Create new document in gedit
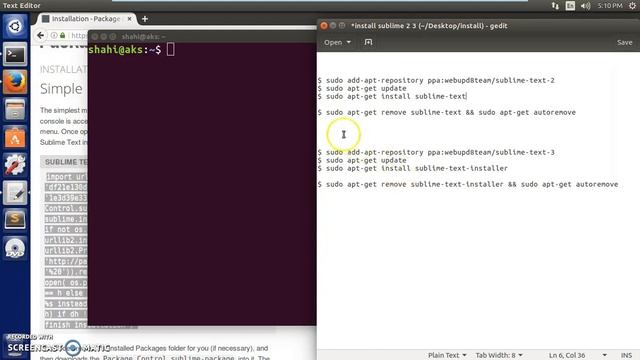 click(368, 42)
